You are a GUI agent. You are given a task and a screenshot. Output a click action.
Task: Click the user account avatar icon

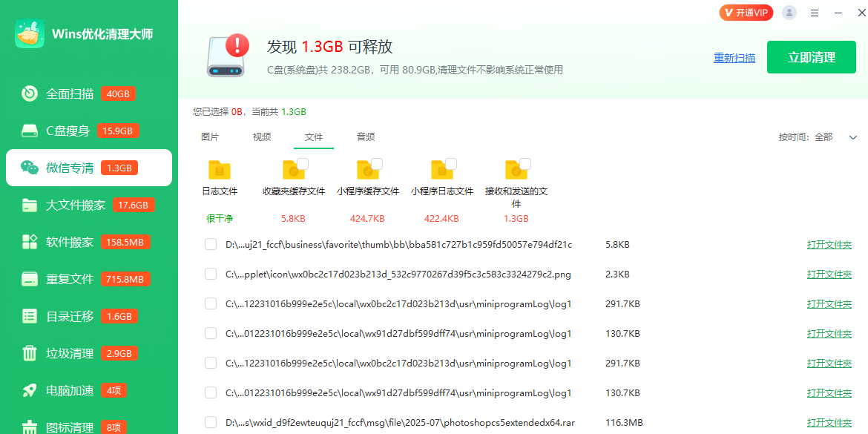coord(789,13)
